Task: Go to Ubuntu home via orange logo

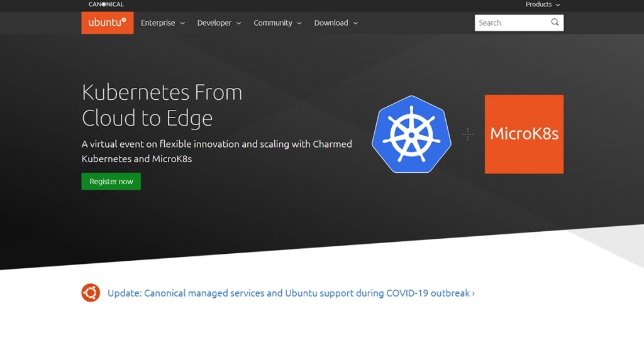Action: 108,23
